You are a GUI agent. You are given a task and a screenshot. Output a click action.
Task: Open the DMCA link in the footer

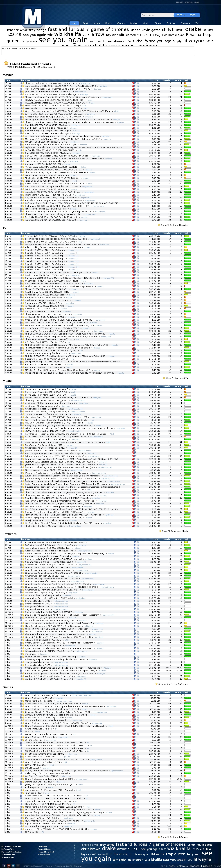click(69, 866)
